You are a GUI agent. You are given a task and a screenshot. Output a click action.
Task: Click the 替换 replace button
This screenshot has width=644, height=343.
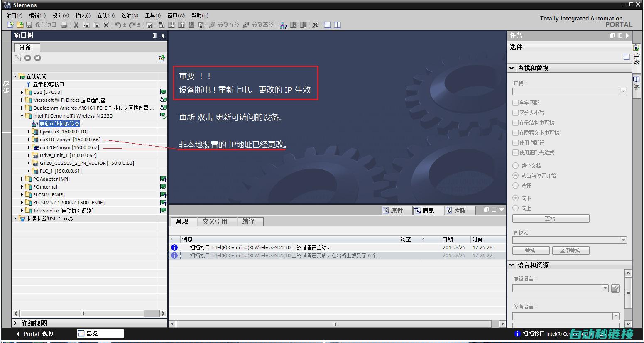(x=531, y=250)
